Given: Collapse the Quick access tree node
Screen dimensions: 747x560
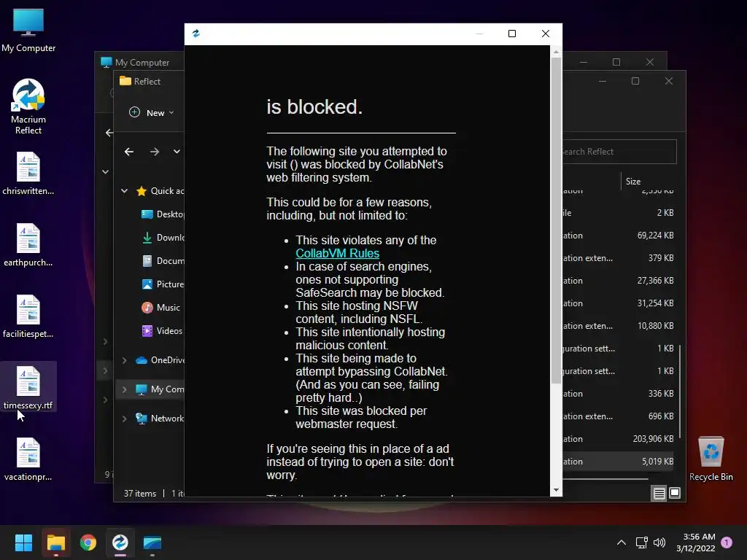Looking at the screenshot, I should [x=124, y=191].
